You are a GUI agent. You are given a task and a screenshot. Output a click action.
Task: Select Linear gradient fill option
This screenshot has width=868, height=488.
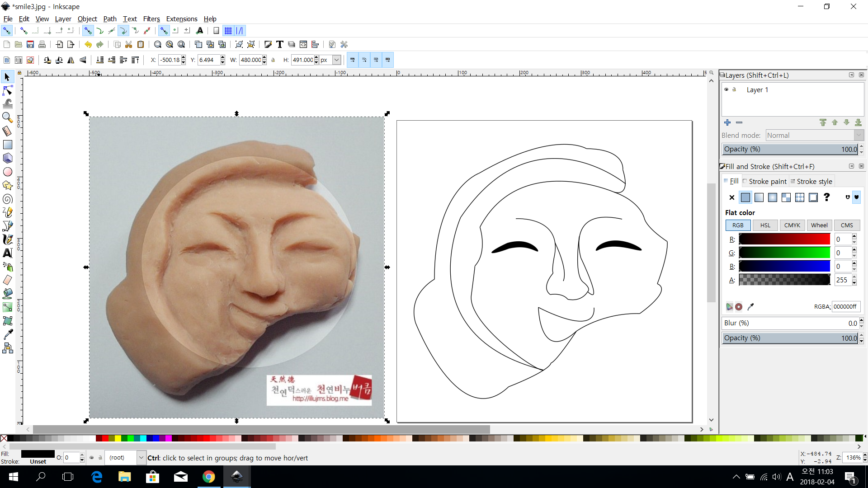click(x=759, y=197)
